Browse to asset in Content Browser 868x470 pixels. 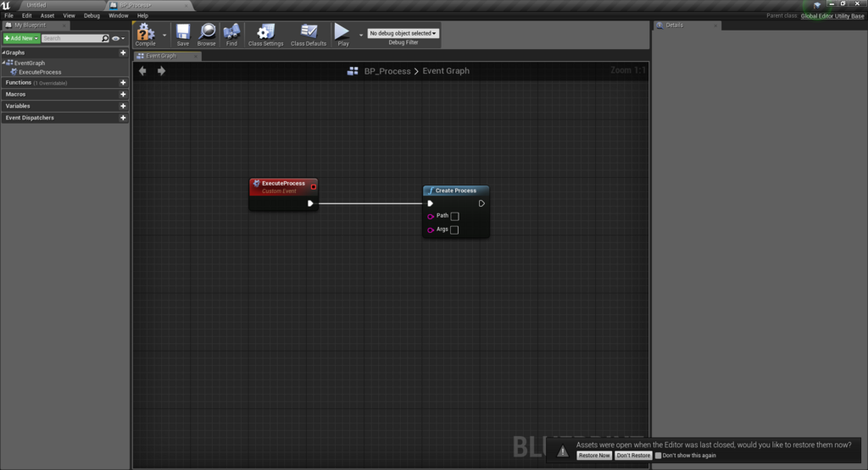207,34
